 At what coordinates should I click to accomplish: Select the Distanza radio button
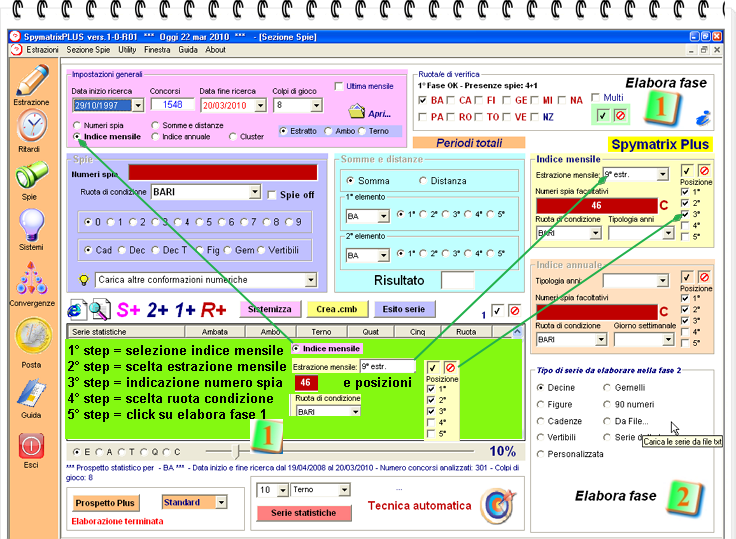click(423, 181)
